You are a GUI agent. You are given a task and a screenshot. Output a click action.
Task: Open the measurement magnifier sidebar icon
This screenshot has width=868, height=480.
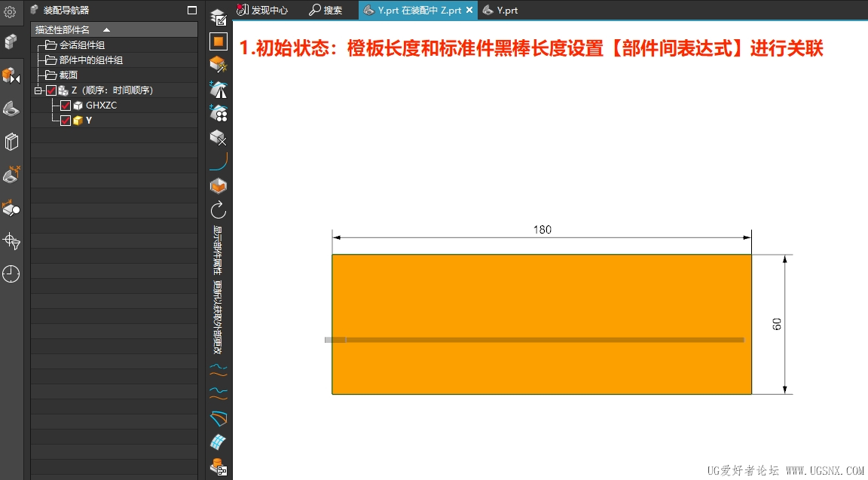click(x=11, y=208)
